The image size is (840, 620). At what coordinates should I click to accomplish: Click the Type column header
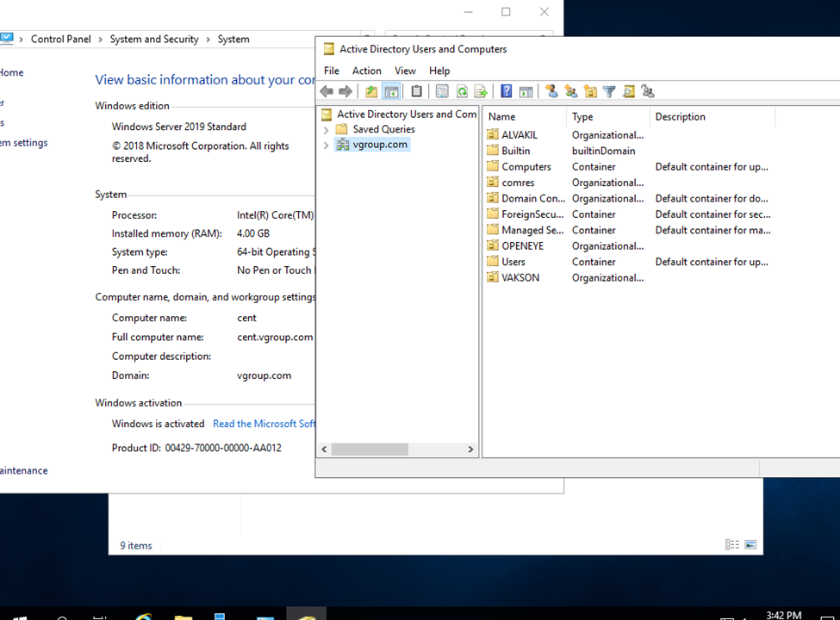583,117
